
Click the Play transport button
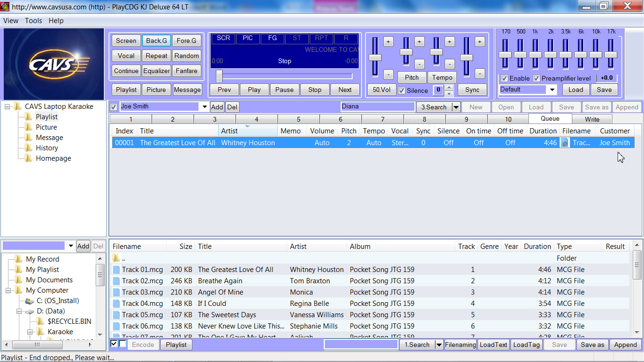pyautogui.click(x=254, y=90)
